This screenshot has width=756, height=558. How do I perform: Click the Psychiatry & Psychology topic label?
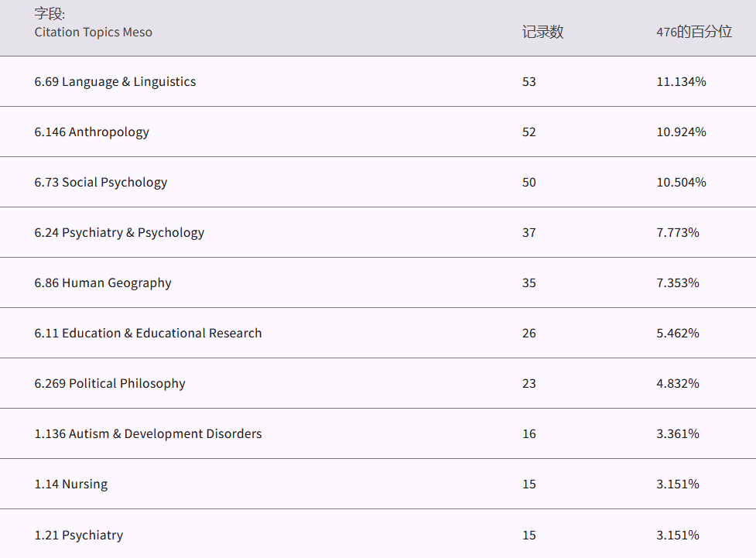[x=119, y=233]
